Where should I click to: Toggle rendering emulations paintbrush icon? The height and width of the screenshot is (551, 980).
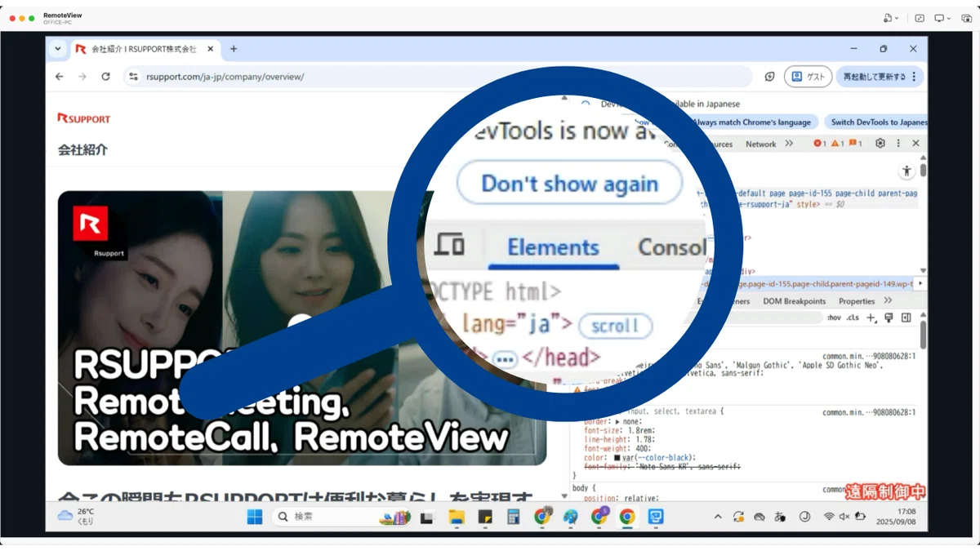(889, 318)
